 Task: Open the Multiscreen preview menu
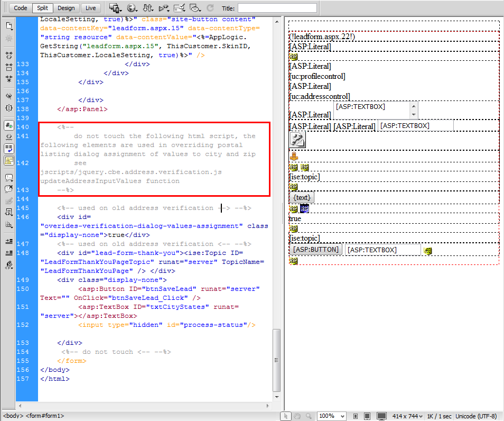tap(115, 8)
